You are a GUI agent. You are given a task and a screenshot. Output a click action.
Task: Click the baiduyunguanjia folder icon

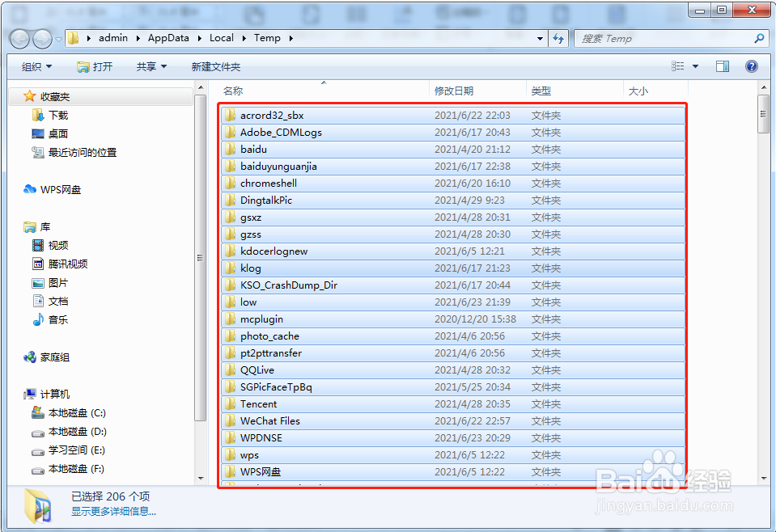pos(230,166)
